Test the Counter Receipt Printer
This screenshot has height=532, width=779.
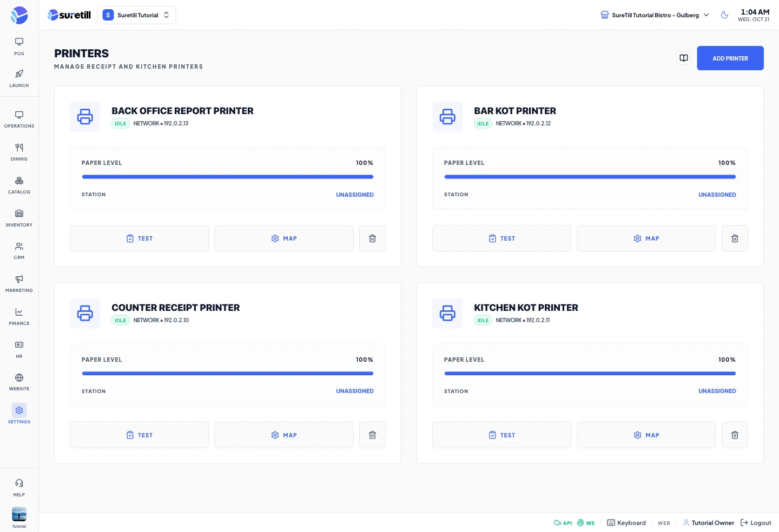139,435
